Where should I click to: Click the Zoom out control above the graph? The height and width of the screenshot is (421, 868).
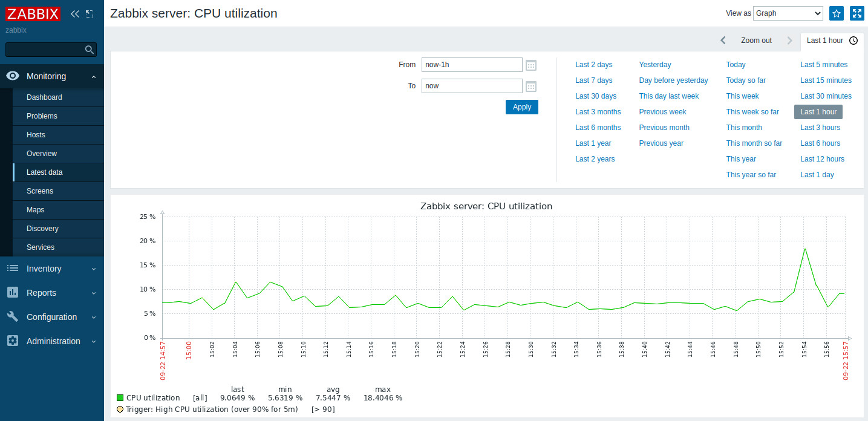(x=755, y=40)
